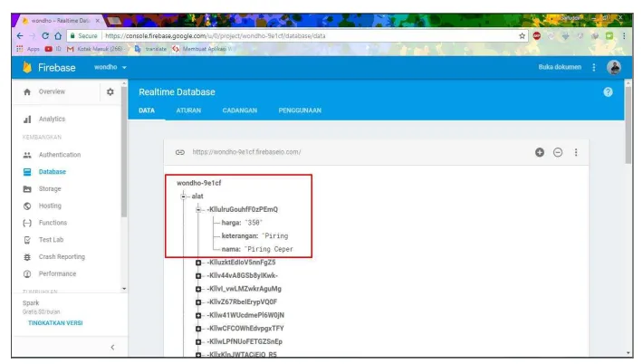This screenshot has height=364, width=643.
Task: Switch to the PENGGUNAAN tab
Action: (x=300, y=110)
